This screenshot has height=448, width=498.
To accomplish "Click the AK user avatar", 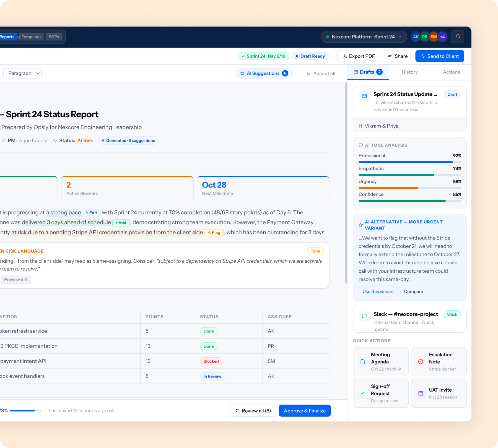I will coord(416,37).
